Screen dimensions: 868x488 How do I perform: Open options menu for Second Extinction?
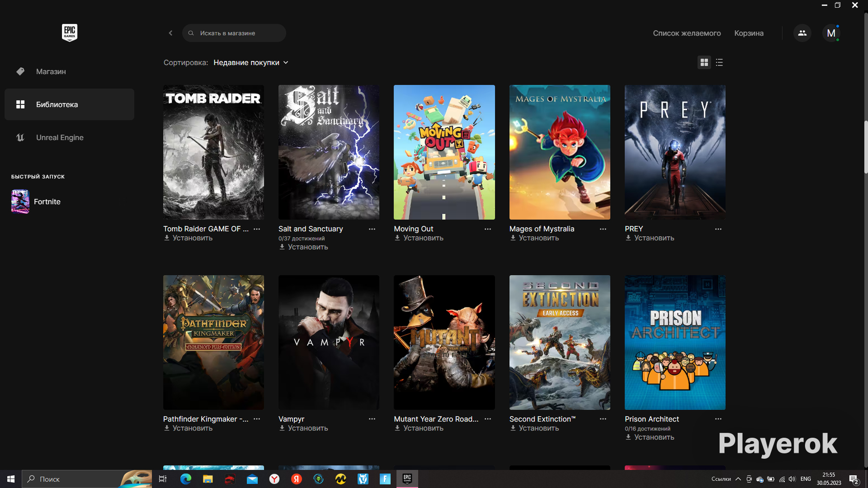click(x=603, y=419)
